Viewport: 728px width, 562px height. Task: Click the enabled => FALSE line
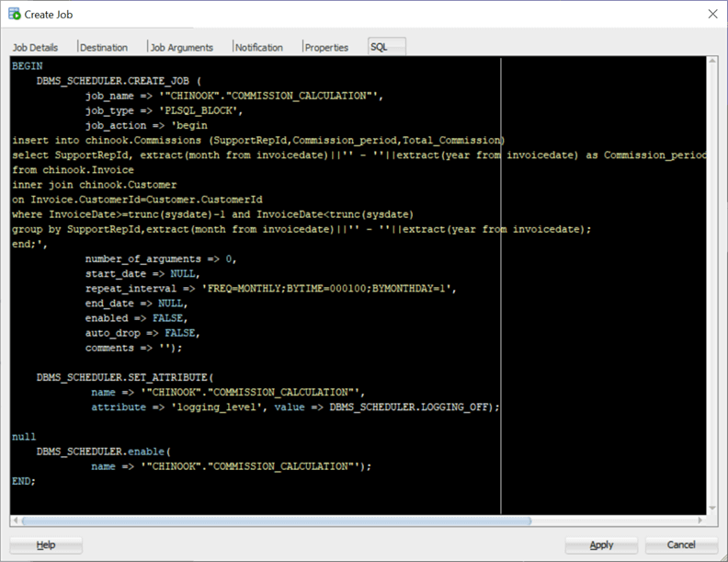click(136, 318)
